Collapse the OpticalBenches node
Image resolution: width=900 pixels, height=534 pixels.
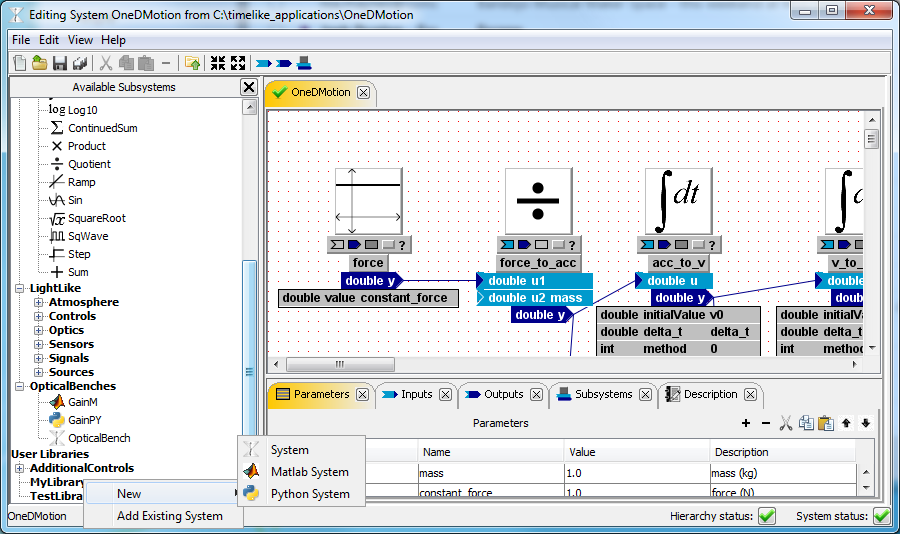pyautogui.click(x=20, y=386)
